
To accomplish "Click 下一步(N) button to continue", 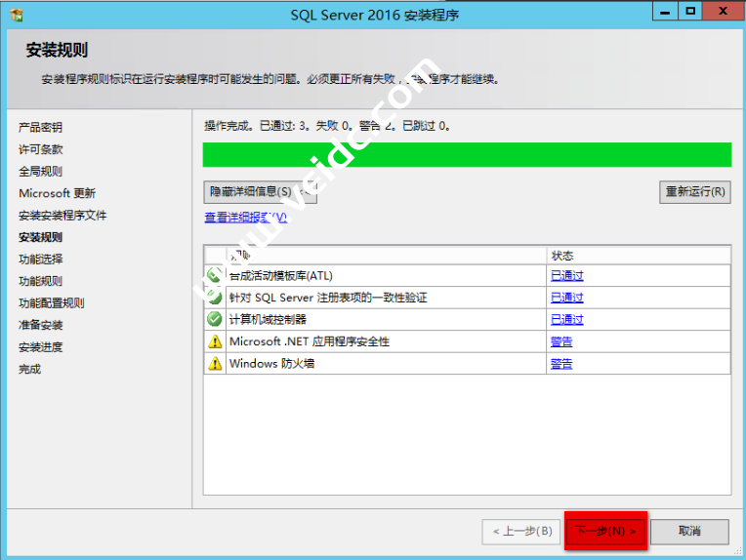I will (x=605, y=532).
